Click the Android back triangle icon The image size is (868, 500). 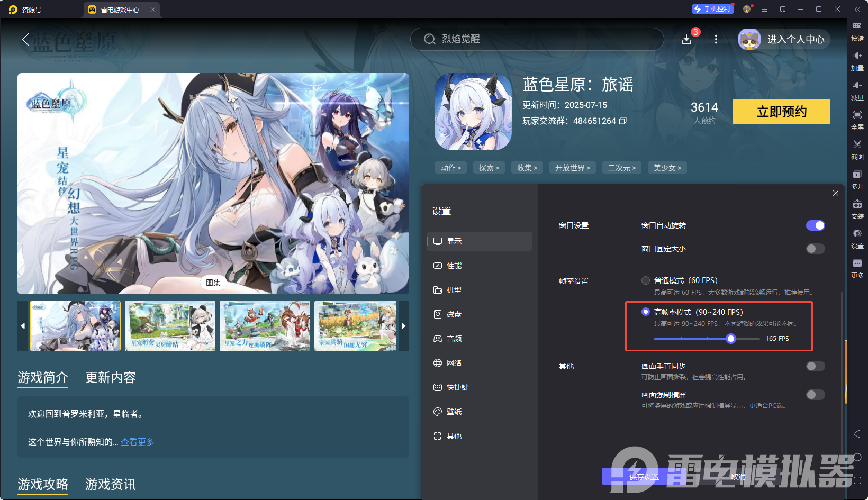[857, 434]
